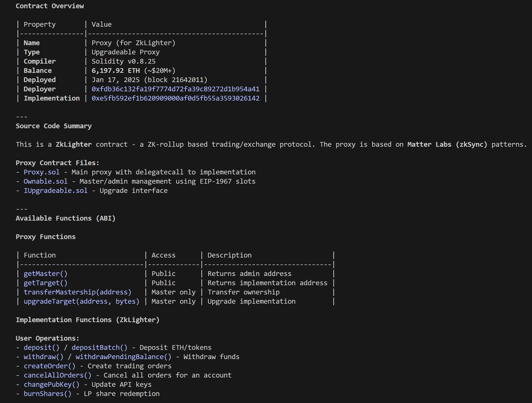This screenshot has width=532, height=403.
Task: Click the 'Compiler' property label
Action: coord(40,62)
